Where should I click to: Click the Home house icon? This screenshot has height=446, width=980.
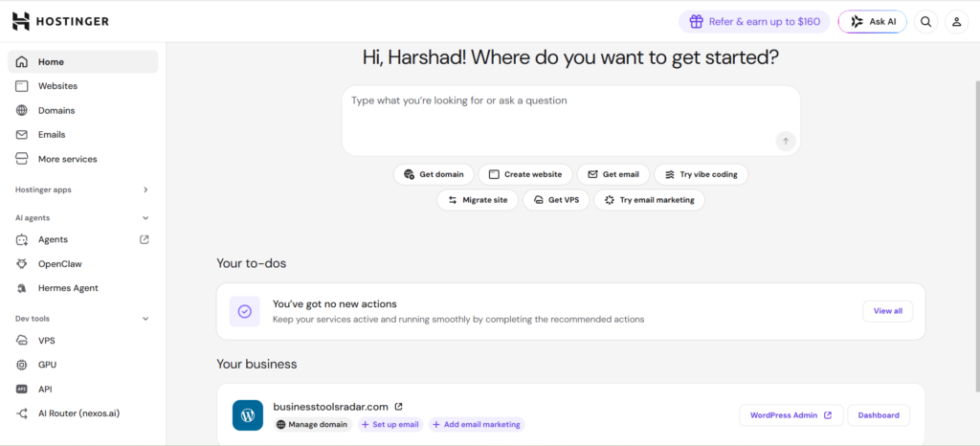22,62
